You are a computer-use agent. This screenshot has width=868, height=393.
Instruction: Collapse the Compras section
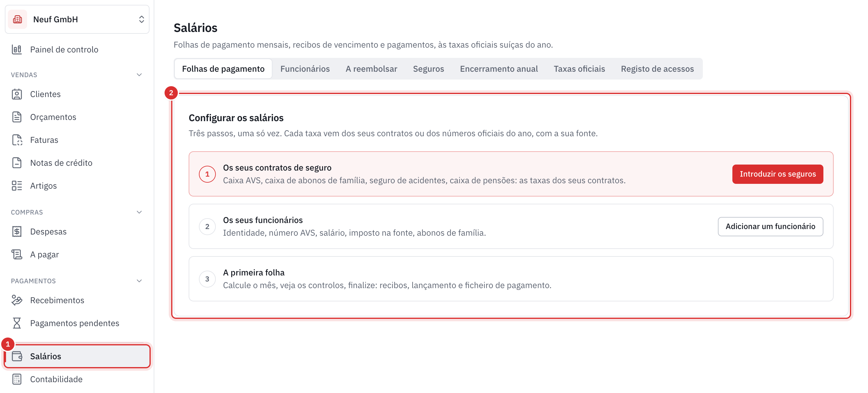(x=139, y=212)
